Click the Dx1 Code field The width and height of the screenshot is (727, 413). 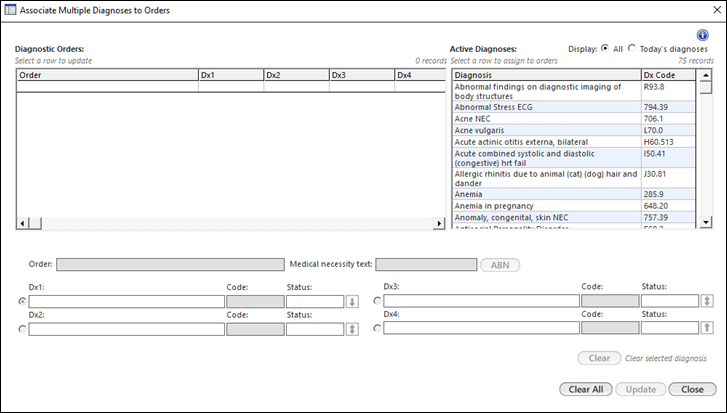tap(255, 302)
